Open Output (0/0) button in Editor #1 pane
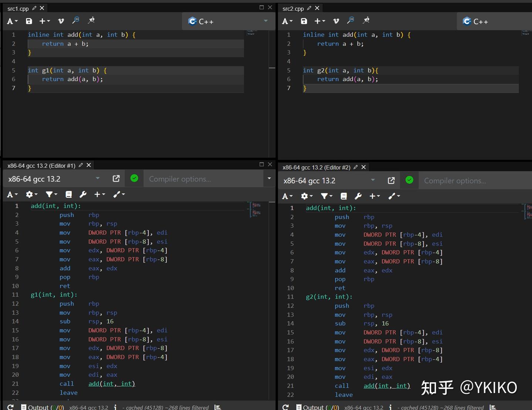Viewport: 532px width, 410px height. (x=42, y=407)
